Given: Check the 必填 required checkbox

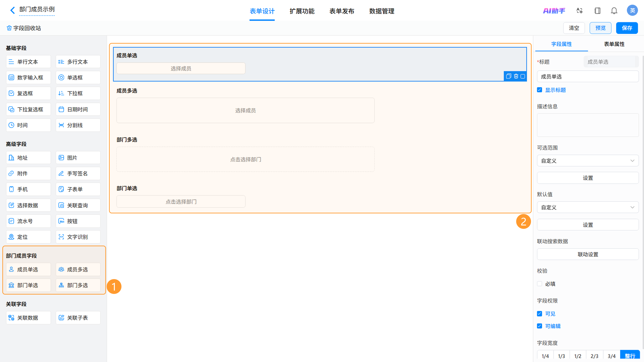Looking at the screenshot, I should point(540,284).
